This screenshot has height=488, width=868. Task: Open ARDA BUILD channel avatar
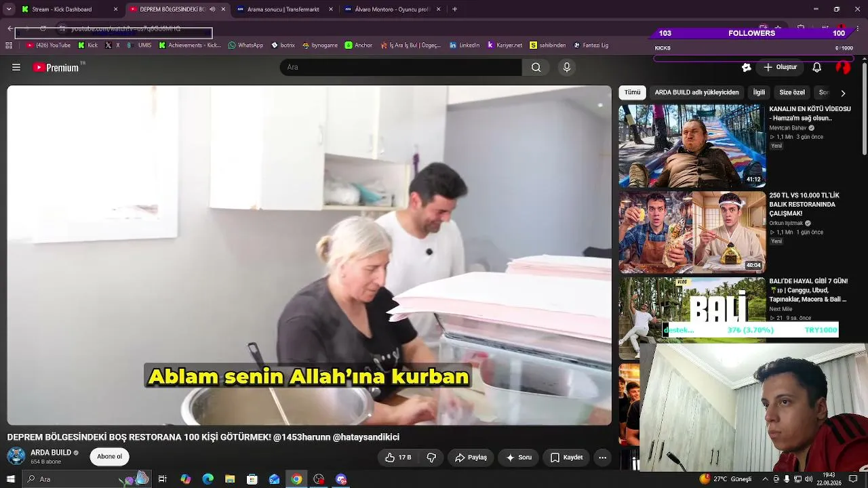16,456
